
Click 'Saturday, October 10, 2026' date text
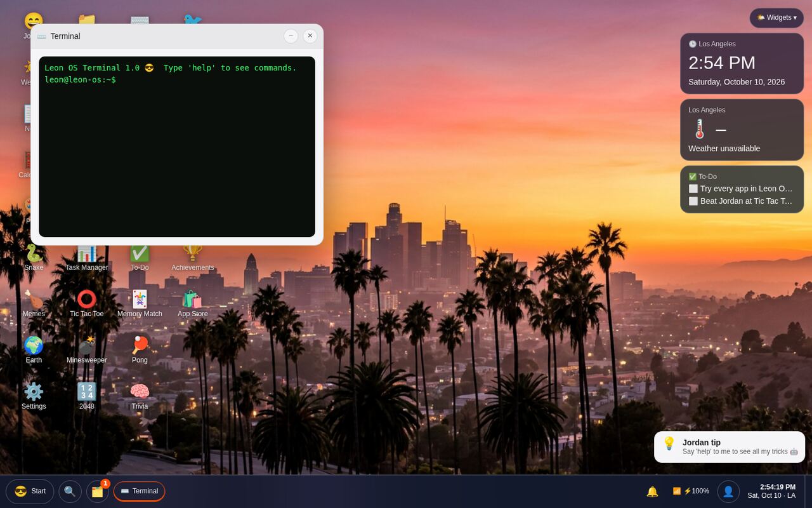point(737,82)
